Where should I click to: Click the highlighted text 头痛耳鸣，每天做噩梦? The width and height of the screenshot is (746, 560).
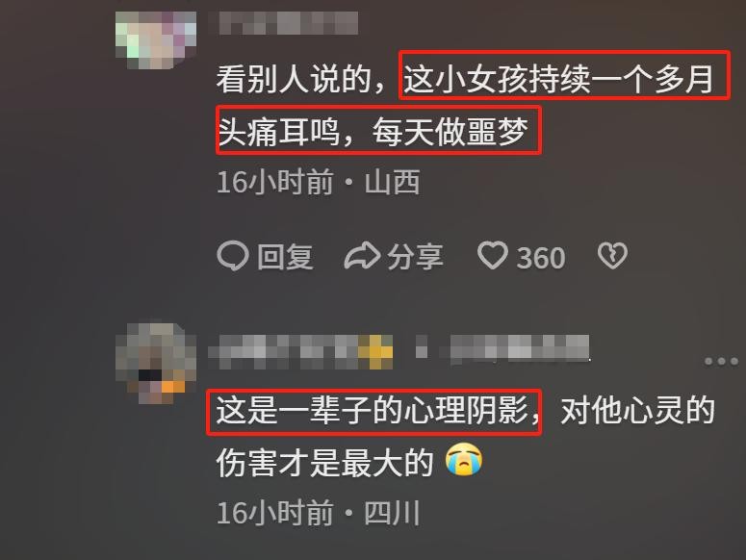point(378,130)
